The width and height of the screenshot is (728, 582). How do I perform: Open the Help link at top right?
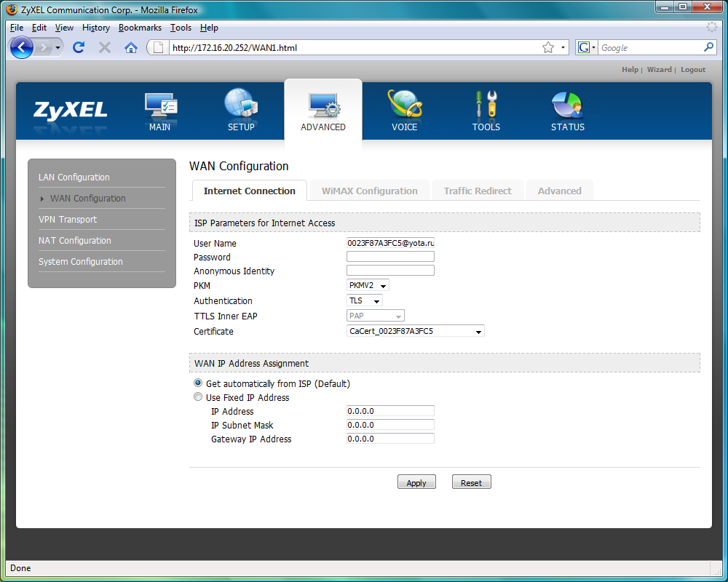[630, 70]
